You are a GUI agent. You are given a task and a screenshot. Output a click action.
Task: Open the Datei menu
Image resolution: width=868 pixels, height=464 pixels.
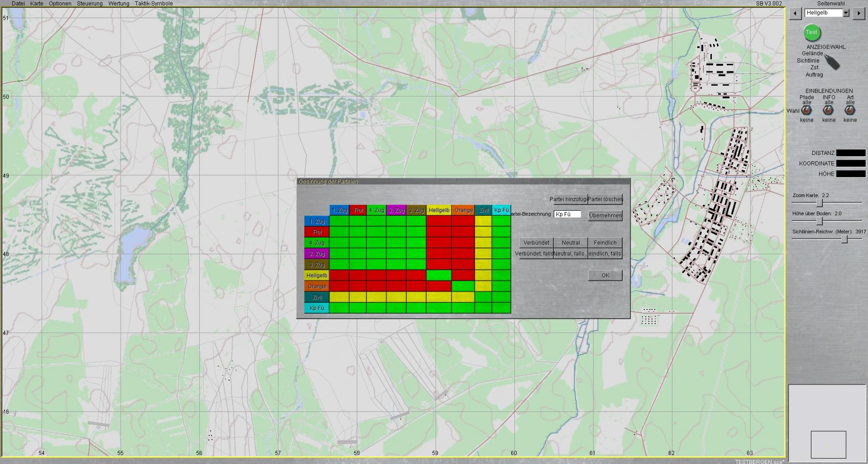pyautogui.click(x=18, y=4)
